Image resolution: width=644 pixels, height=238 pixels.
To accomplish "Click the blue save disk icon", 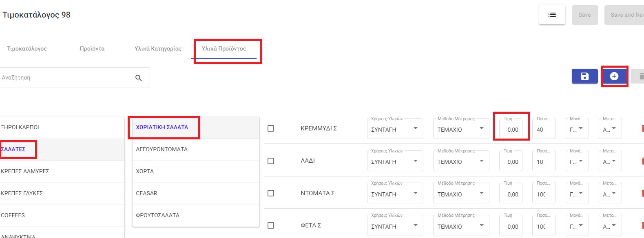I will [x=584, y=76].
